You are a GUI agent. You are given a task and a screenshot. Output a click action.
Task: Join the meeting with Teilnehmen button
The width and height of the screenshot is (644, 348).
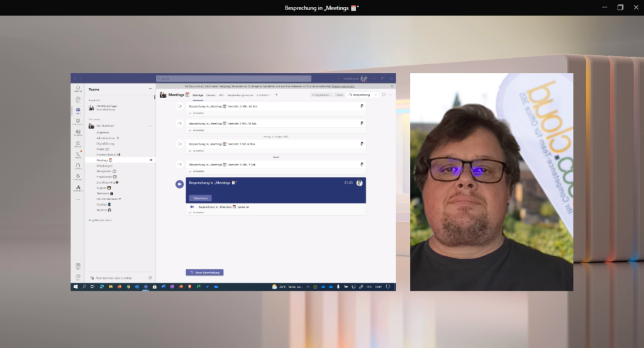[x=201, y=198]
